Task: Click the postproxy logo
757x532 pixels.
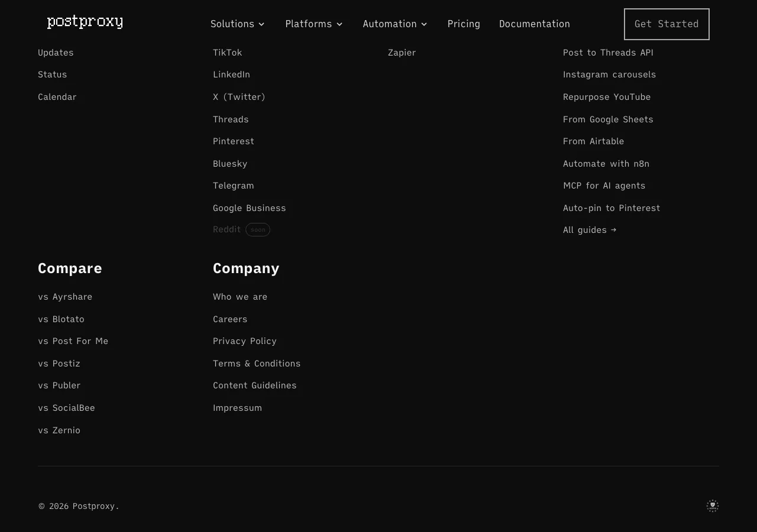Action: point(85,22)
